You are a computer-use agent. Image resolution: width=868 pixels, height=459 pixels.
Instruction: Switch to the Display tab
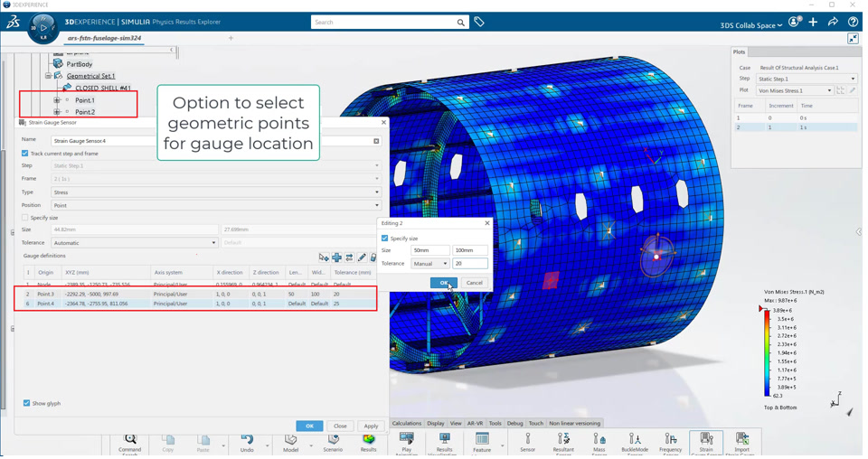click(x=435, y=424)
